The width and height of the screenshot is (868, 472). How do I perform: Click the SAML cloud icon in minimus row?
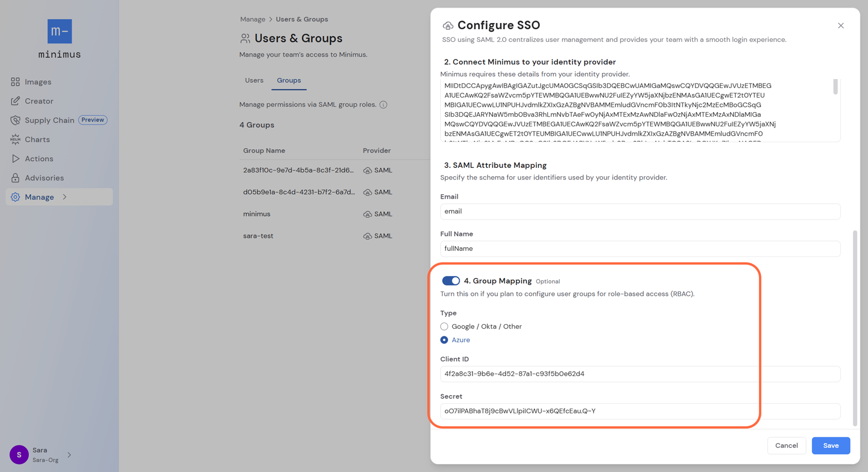[x=367, y=214]
